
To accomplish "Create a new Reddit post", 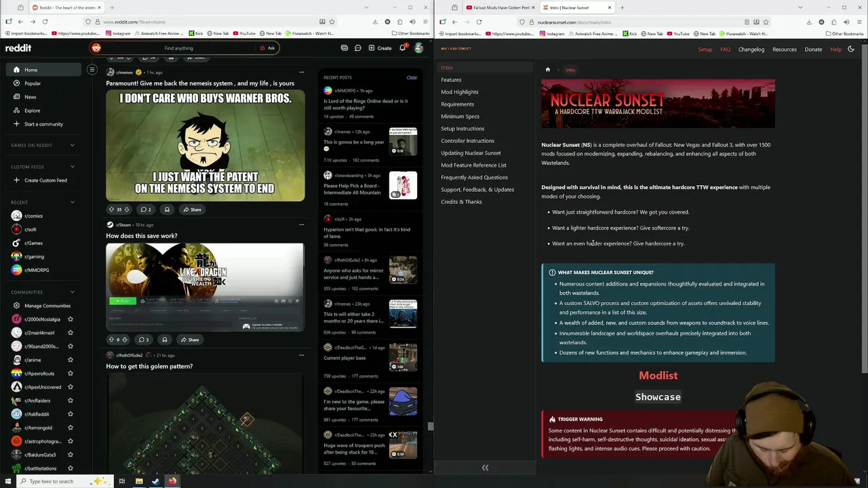I will click(380, 48).
